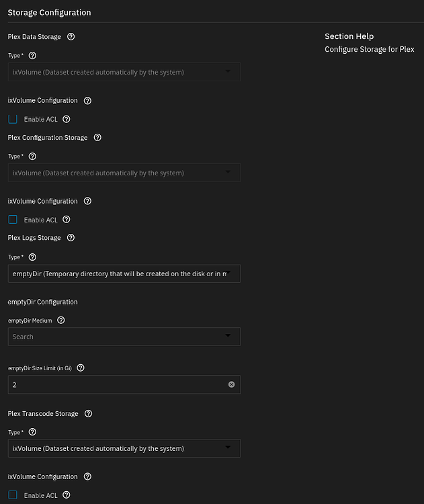Open Plex Transcode Storage Type dropdown

(x=124, y=448)
